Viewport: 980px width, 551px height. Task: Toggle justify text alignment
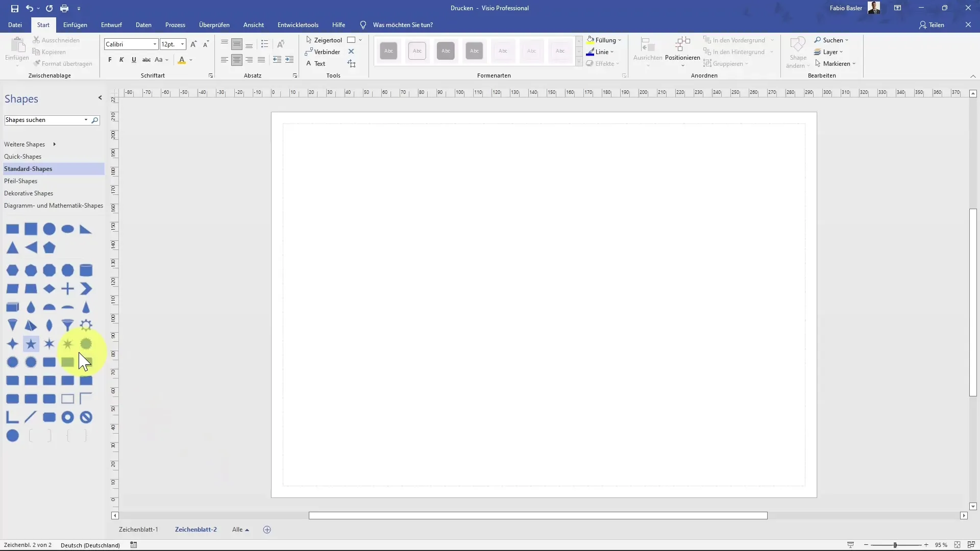click(x=261, y=60)
